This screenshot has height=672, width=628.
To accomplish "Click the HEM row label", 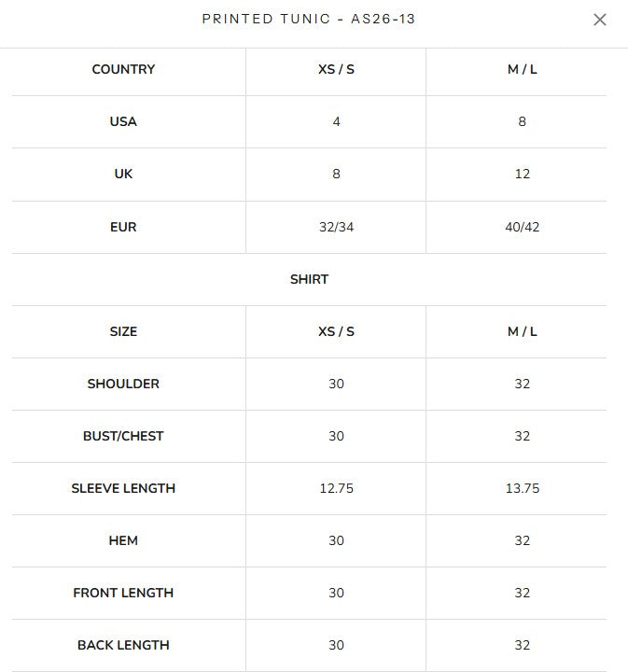I will pos(123,540).
